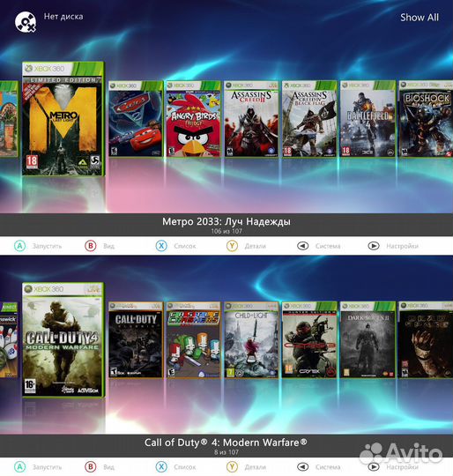453x476 pixels.
Task: Click the '8 из 107' counter
Action: (226, 452)
